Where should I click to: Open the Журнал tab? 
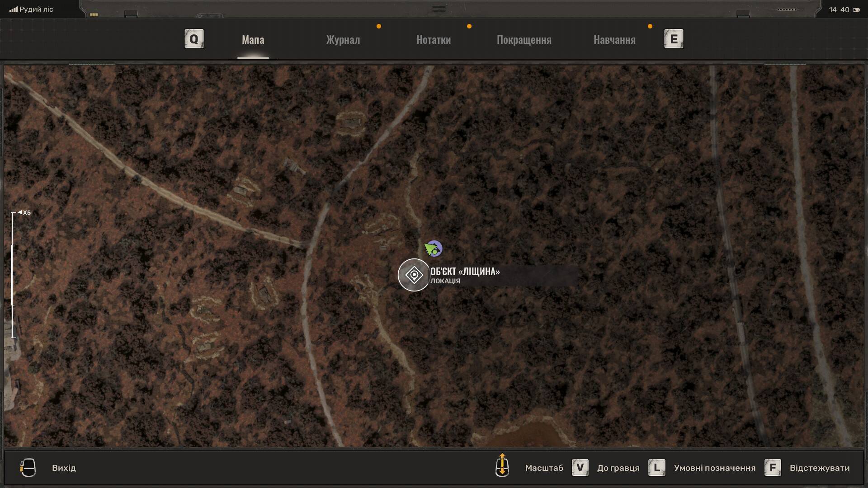343,40
